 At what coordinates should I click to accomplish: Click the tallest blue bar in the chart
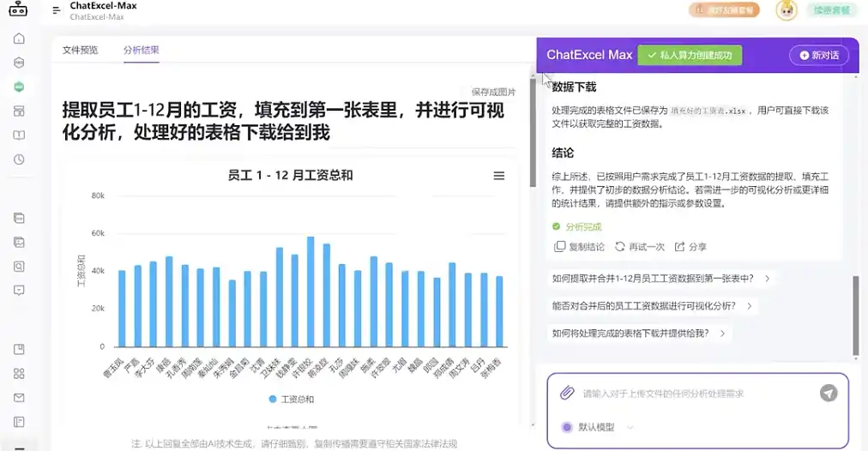[x=310, y=292]
